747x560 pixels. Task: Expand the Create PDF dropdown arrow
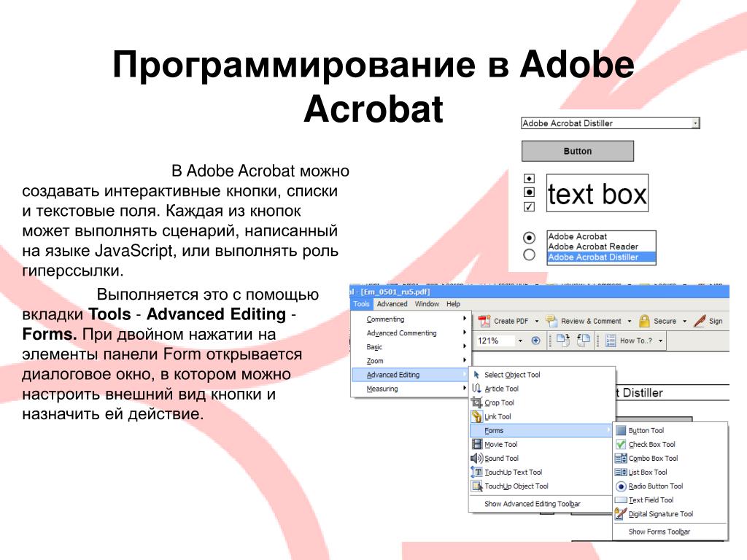(x=536, y=322)
